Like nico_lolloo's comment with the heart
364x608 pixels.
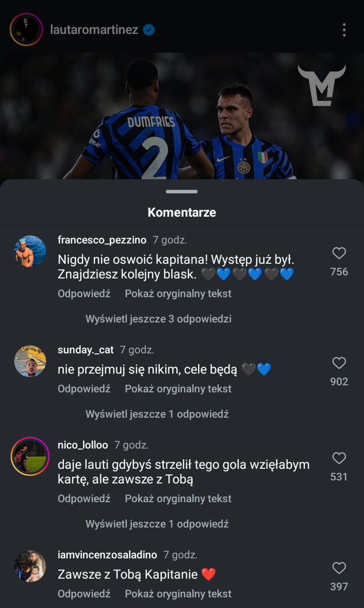point(339,458)
